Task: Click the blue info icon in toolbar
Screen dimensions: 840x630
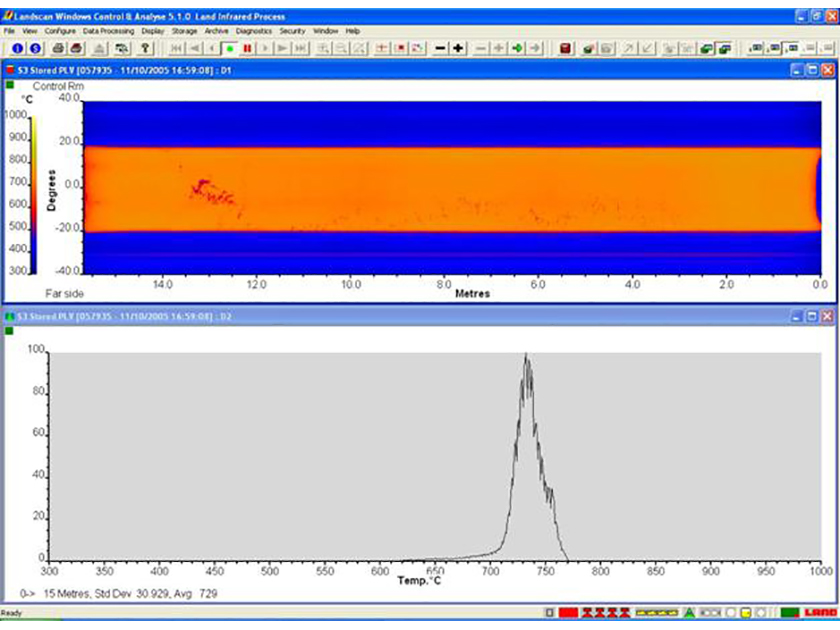Action: click(x=17, y=48)
